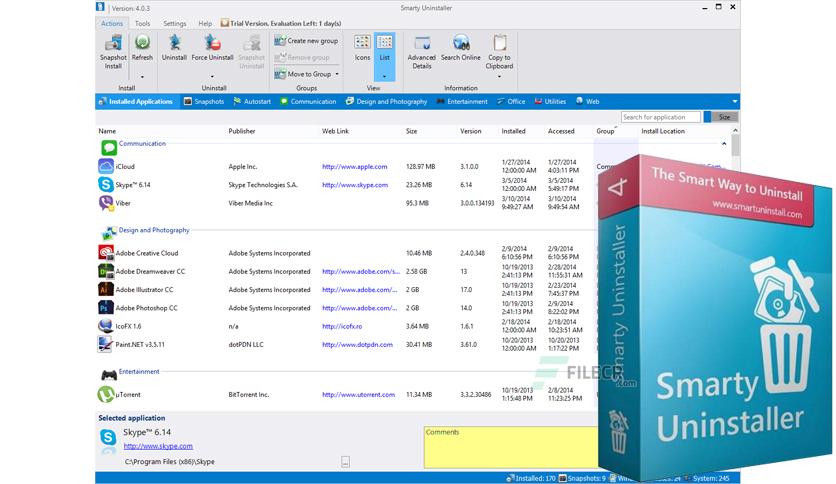The height and width of the screenshot is (484, 836).
Task: Expand the category bar overflow arrow
Action: click(x=735, y=101)
